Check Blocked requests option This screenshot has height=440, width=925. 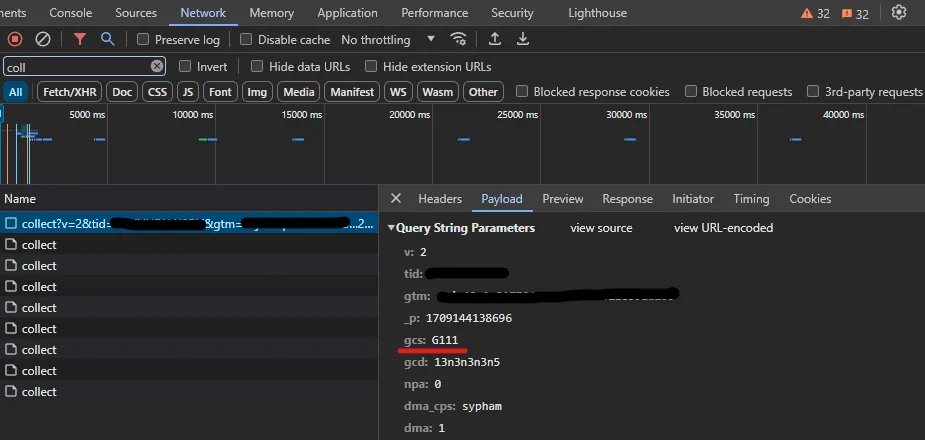click(690, 91)
